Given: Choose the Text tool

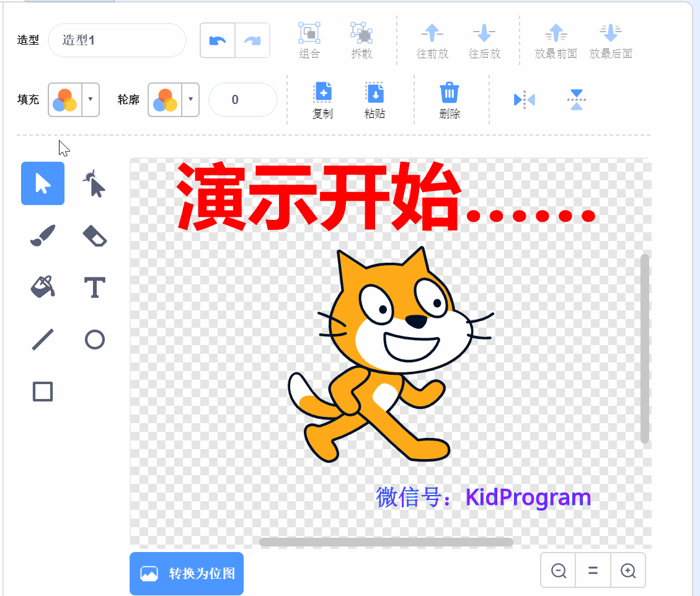Looking at the screenshot, I should pyautogui.click(x=95, y=287).
